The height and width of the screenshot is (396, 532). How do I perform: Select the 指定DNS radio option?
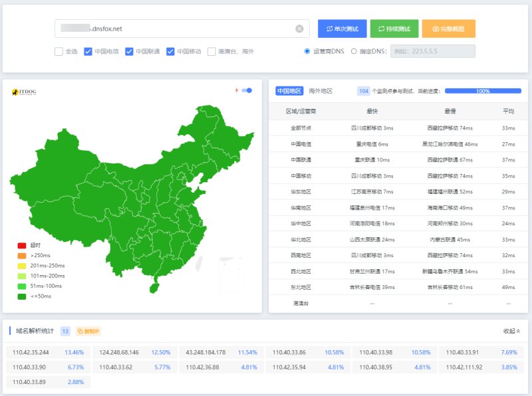pyautogui.click(x=354, y=51)
